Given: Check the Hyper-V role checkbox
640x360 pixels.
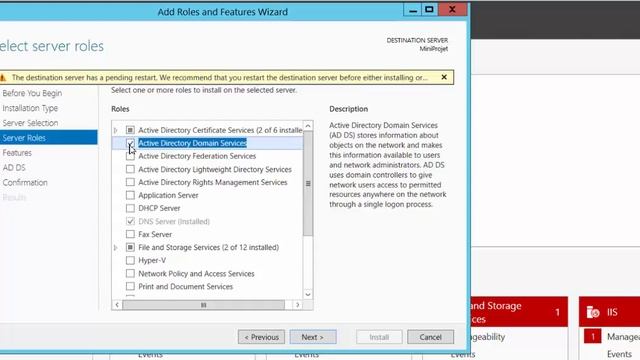Looking at the screenshot, I should click(x=130, y=260).
